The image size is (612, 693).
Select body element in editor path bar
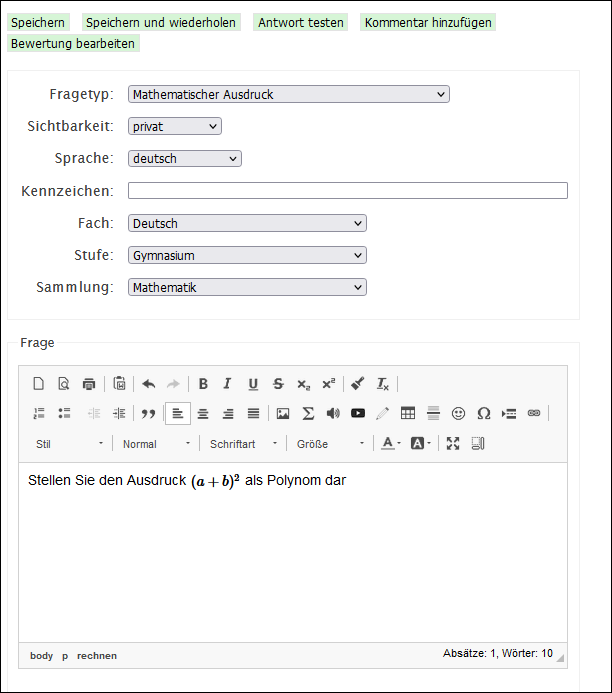coord(41,655)
